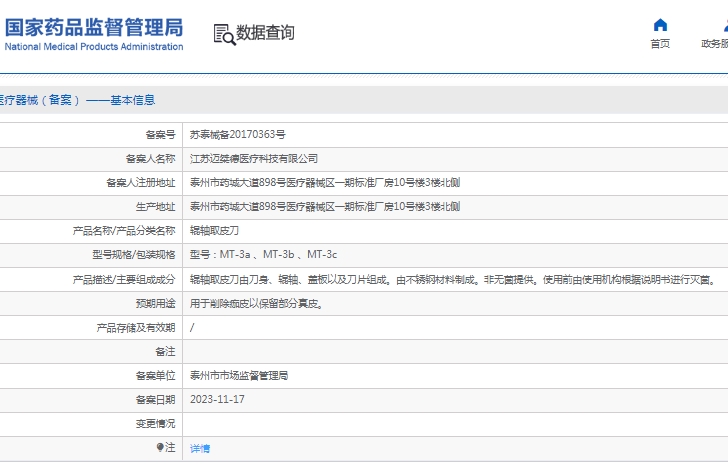Click the 数据查询 heading text
This screenshot has height=468, width=728.
[265, 32]
